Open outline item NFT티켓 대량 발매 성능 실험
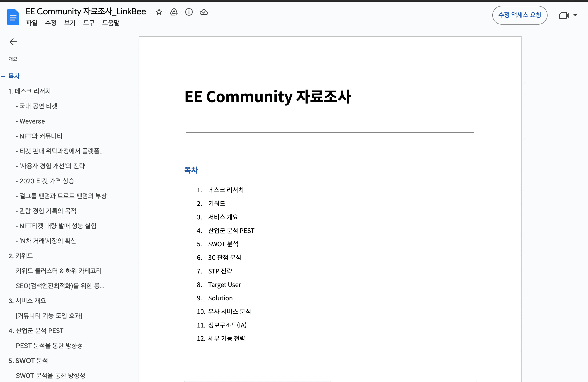588x382 pixels. tap(56, 226)
